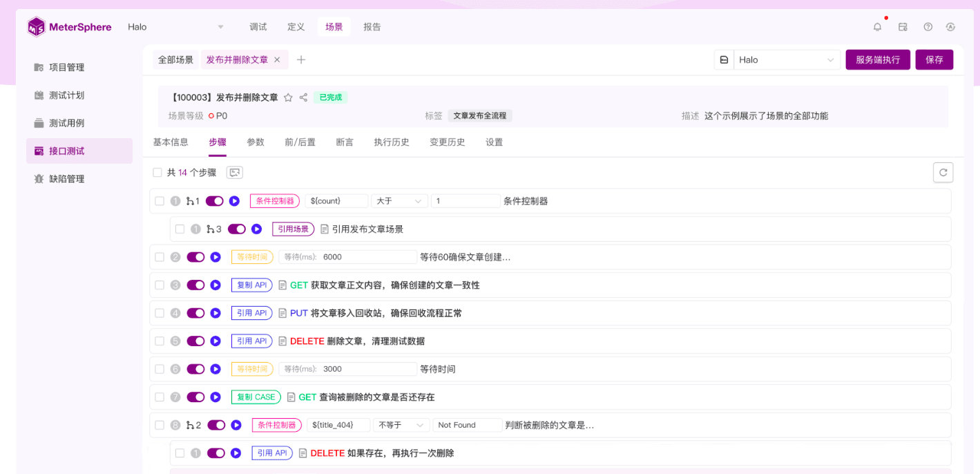The image size is (980, 474).
Task: Open the 执行历史 tab
Action: [392, 142]
